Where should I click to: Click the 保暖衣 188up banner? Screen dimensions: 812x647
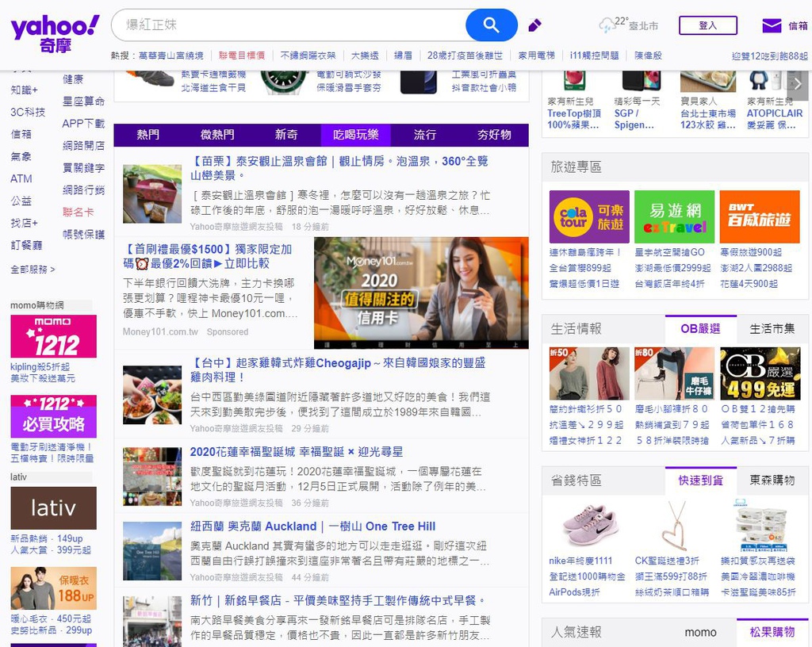click(53, 588)
